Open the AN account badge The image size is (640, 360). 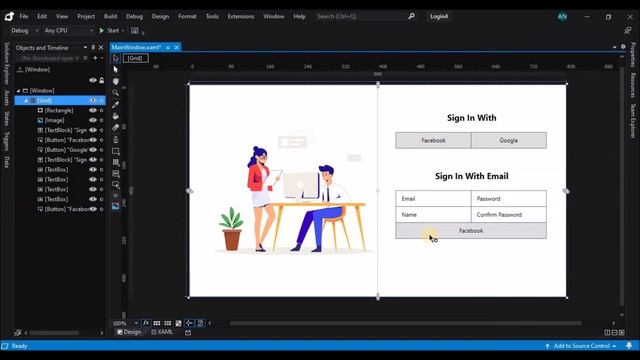pos(562,16)
